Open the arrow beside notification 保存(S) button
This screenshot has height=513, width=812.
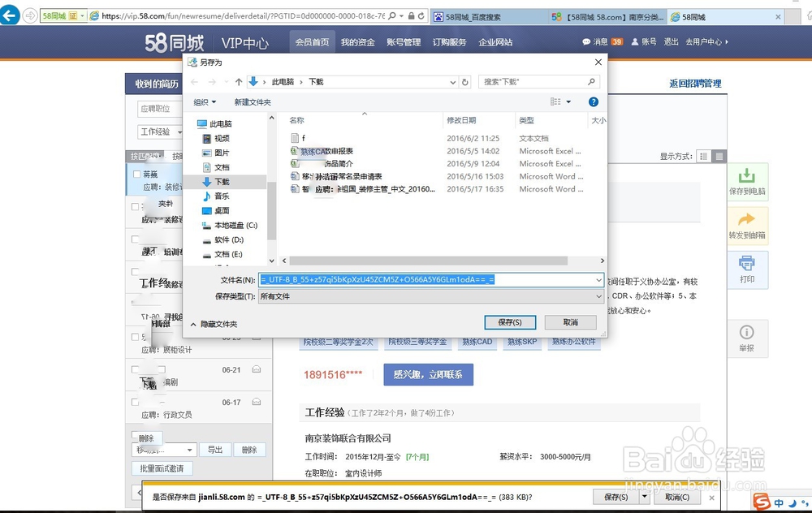click(x=645, y=497)
